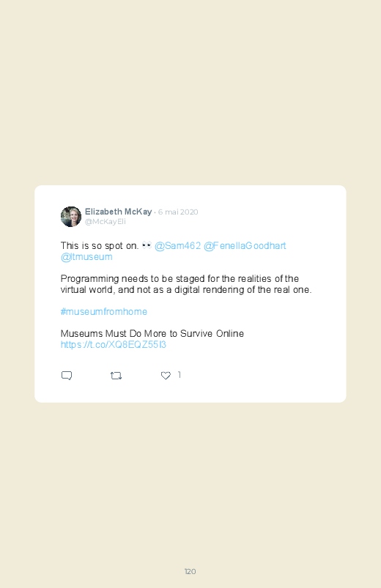Like the tweet with the heart icon
This screenshot has width=381, height=588.
166,376
